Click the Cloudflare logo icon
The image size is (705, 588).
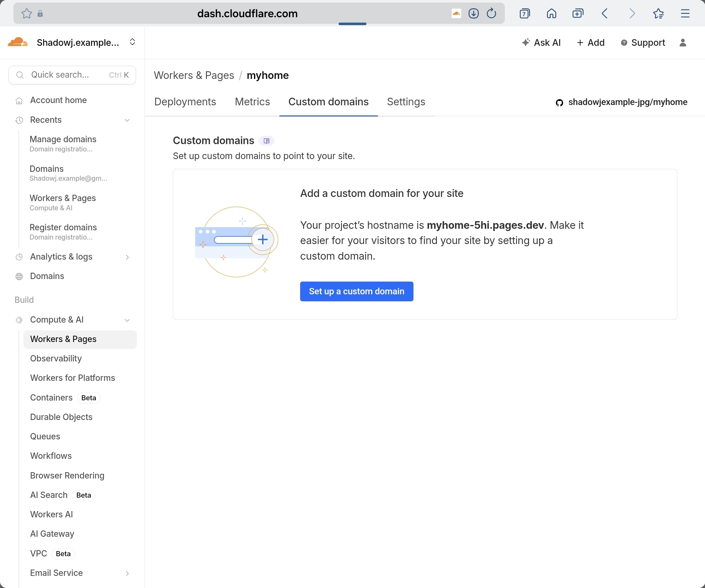click(x=18, y=43)
